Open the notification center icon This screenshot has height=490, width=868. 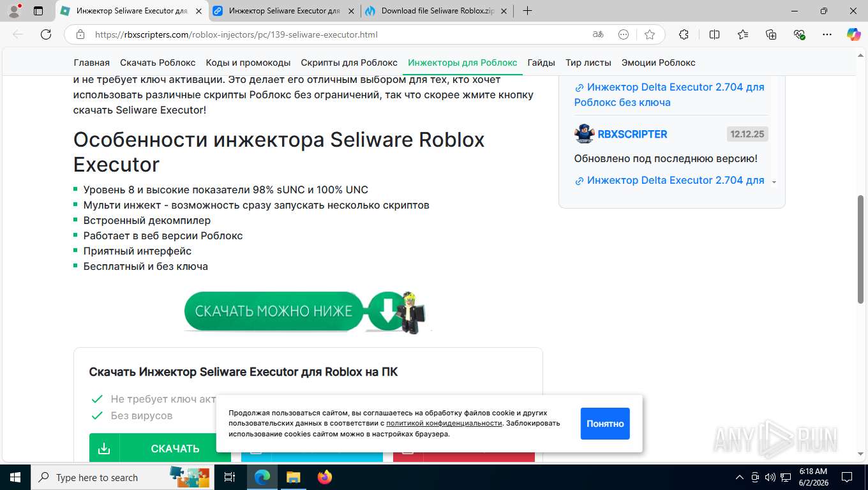847,477
